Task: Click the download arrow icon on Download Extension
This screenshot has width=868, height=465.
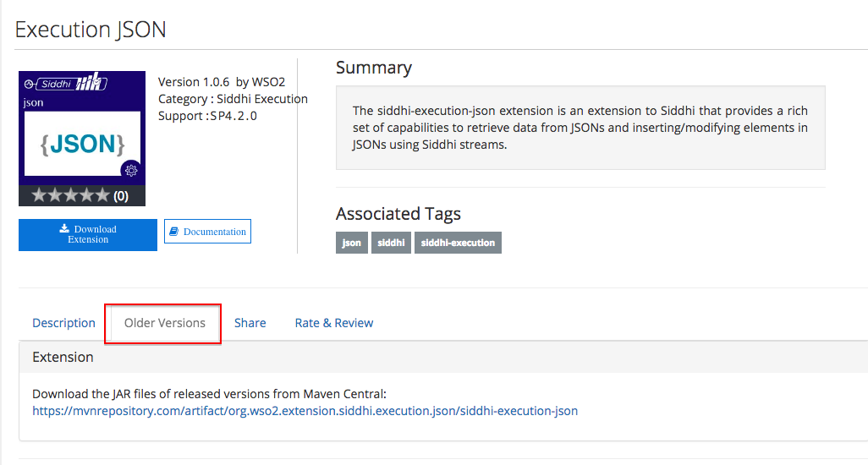Action: click(x=65, y=228)
